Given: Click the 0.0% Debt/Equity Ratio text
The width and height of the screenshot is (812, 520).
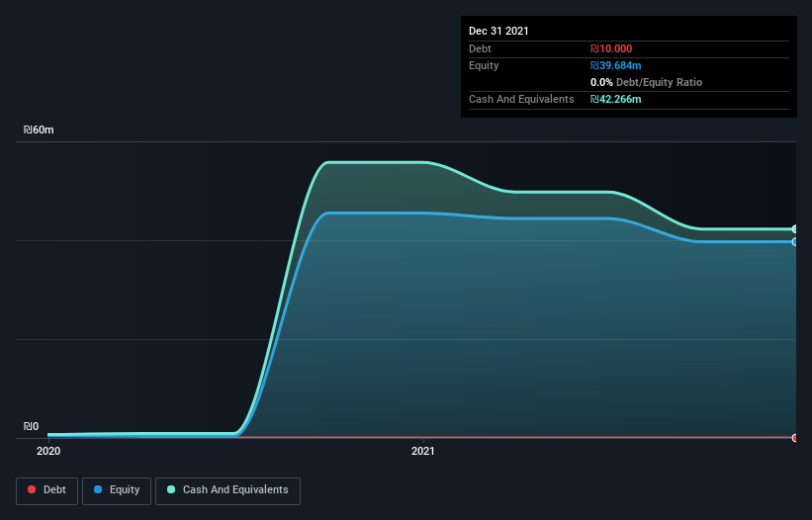Looking at the screenshot, I should point(646,82).
